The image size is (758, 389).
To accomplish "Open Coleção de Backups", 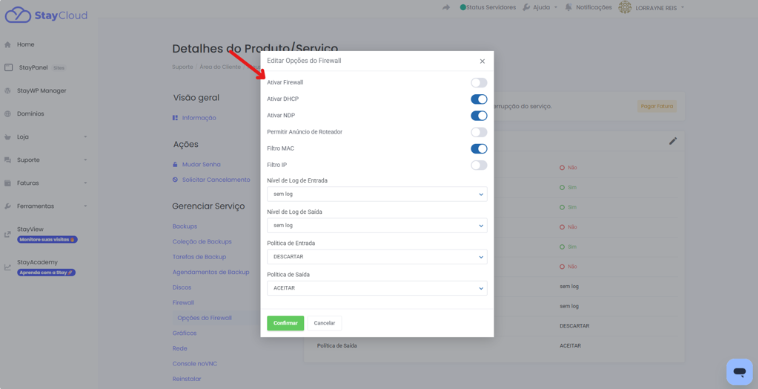I will click(202, 242).
